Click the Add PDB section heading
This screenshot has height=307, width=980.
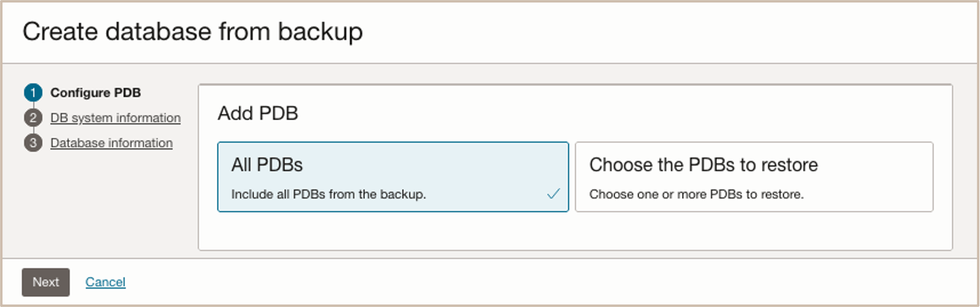(x=258, y=113)
